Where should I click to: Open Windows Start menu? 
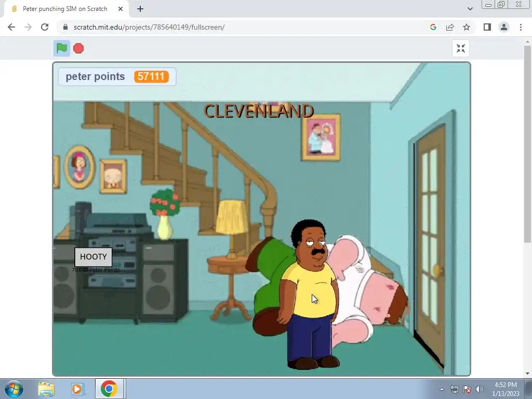click(14, 389)
